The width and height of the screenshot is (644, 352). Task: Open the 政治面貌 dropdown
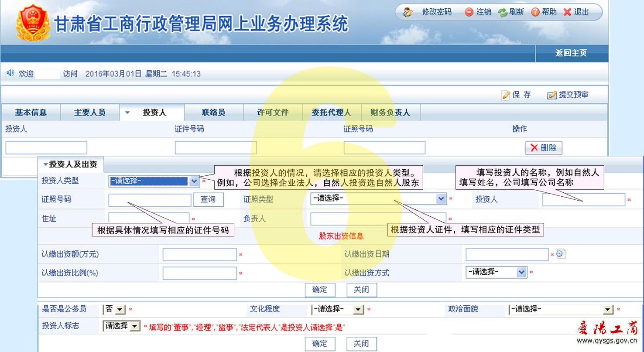(561, 309)
